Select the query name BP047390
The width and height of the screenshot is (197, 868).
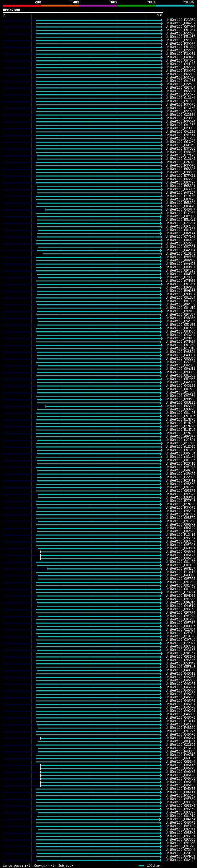pyautogui.click(x=11, y=10)
